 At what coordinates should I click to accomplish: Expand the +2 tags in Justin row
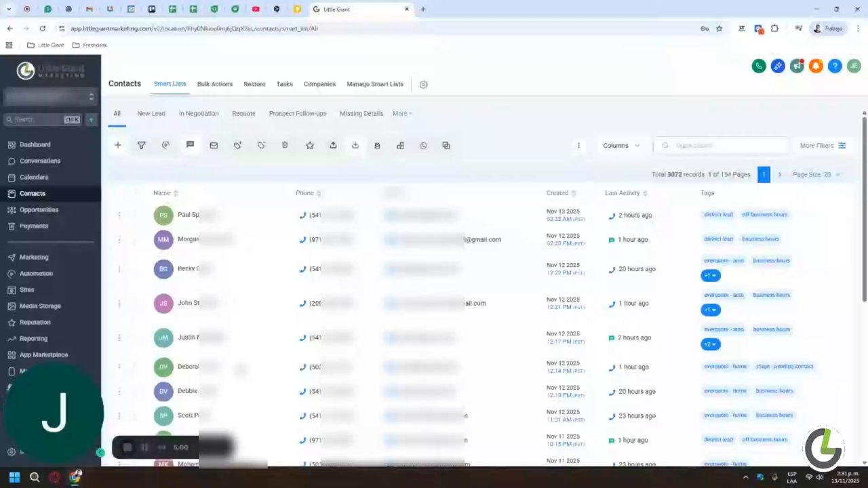pyautogui.click(x=711, y=344)
